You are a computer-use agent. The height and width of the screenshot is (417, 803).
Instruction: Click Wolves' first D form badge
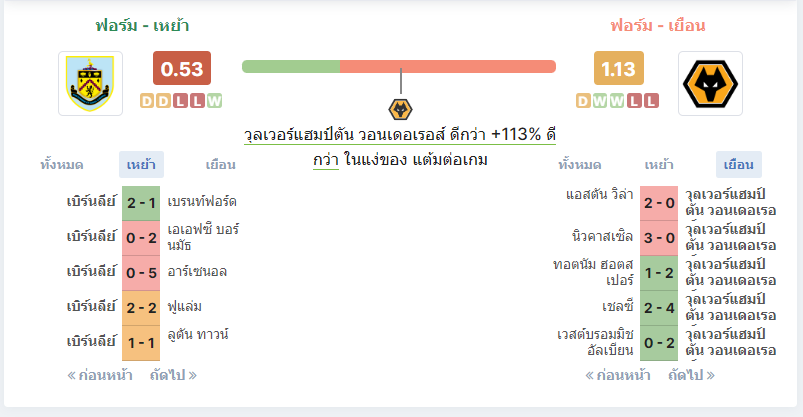pos(583,101)
